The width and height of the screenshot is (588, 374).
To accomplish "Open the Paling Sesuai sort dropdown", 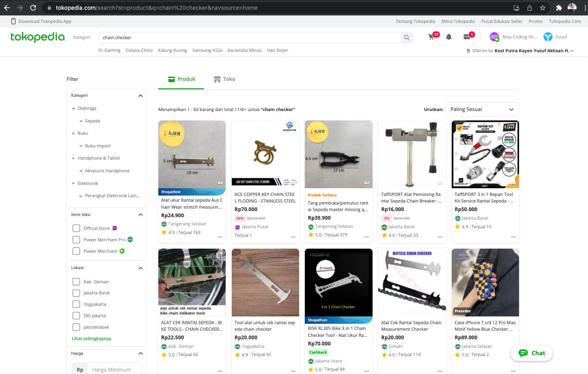I will click(x=482, y=109).
